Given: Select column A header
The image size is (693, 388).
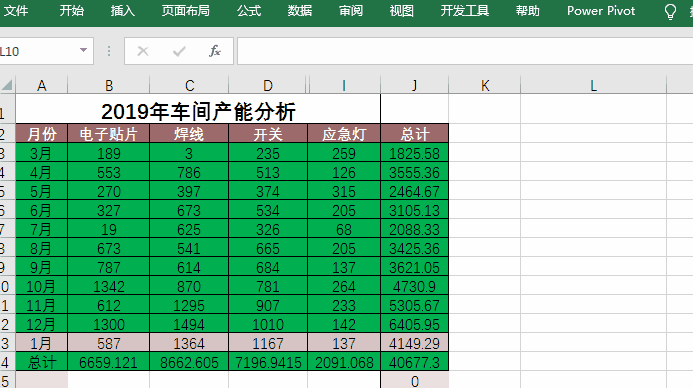Looking at the screenshot, I should pos(42,85).
